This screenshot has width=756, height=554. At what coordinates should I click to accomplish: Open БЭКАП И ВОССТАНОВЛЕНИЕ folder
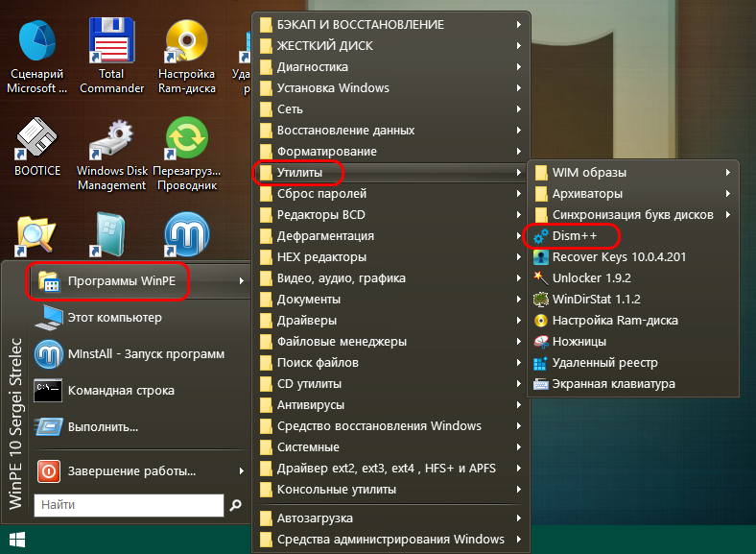(391, 25)
